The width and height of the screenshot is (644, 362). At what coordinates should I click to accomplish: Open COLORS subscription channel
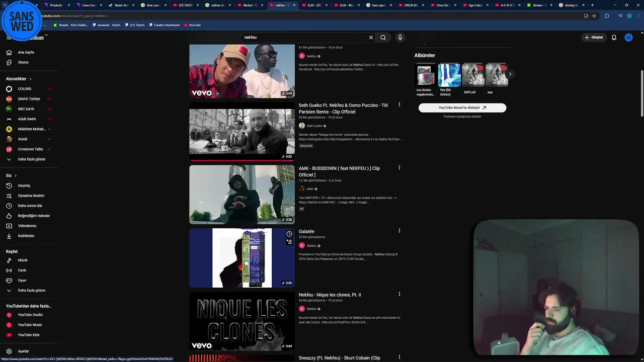[29, 89]
